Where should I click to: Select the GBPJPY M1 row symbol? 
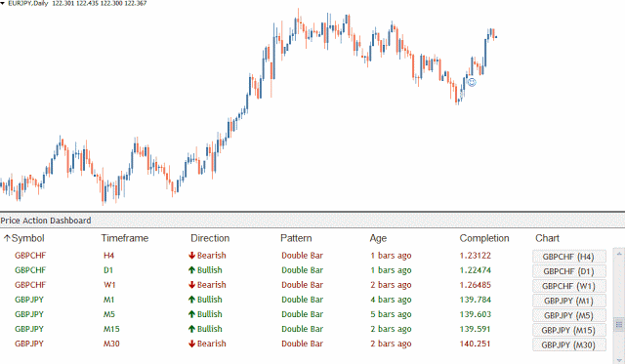[29, 300]
